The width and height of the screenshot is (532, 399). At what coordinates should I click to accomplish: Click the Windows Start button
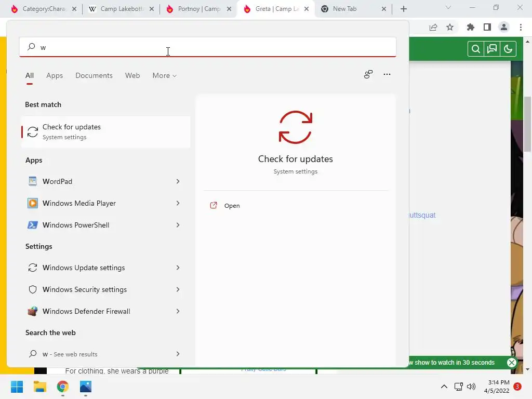(17, 387)
